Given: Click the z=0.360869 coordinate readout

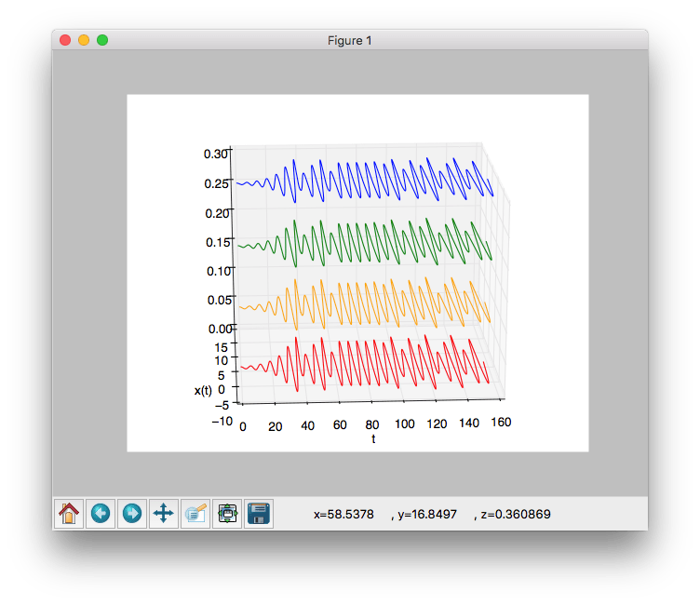Looking at the screenshot, I should (x=516, y=515).
